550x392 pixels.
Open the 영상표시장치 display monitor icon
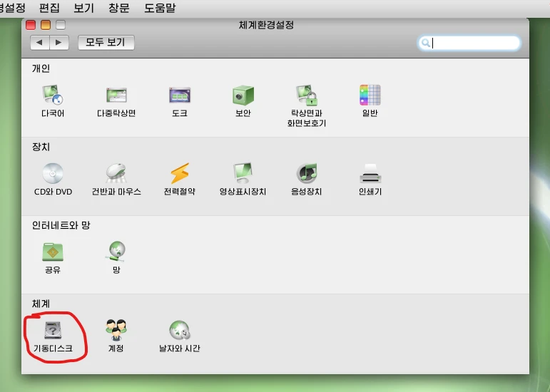click(243, 173)
